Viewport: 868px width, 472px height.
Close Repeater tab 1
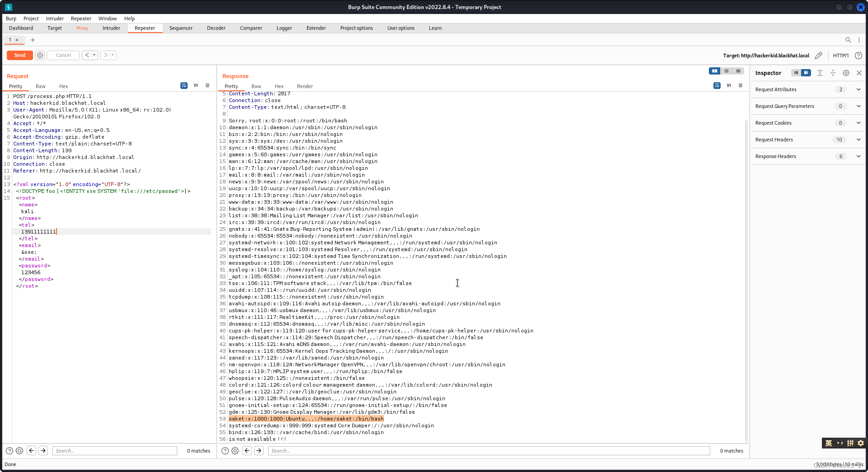tap(17, 40)
